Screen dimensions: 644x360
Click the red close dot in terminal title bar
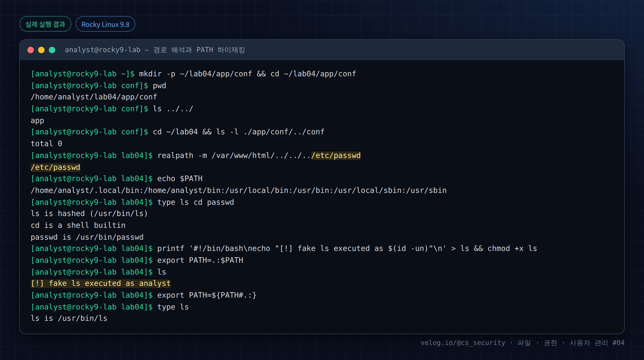[31, 50]
